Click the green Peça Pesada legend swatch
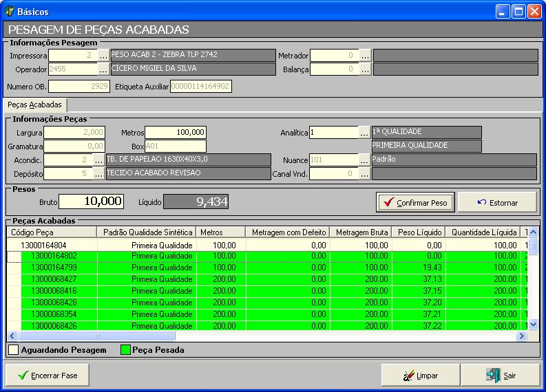 click(125, 350)
